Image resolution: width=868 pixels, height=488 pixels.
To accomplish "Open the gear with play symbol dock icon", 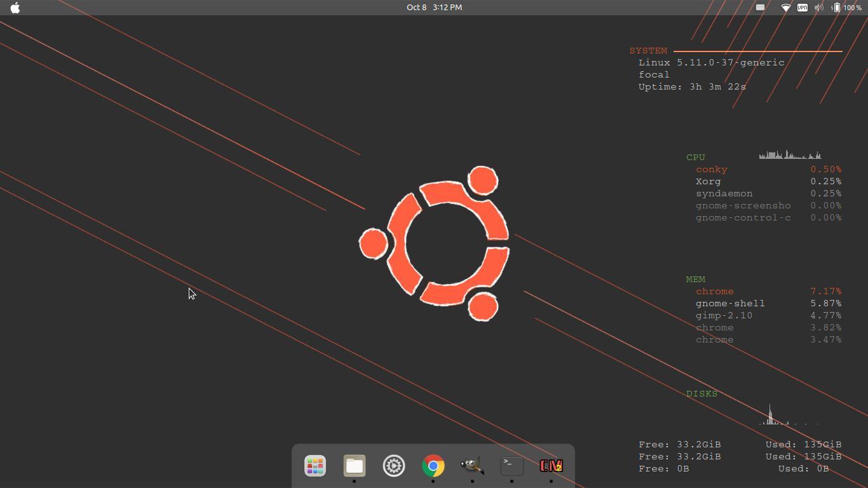I will click(394, 466).
